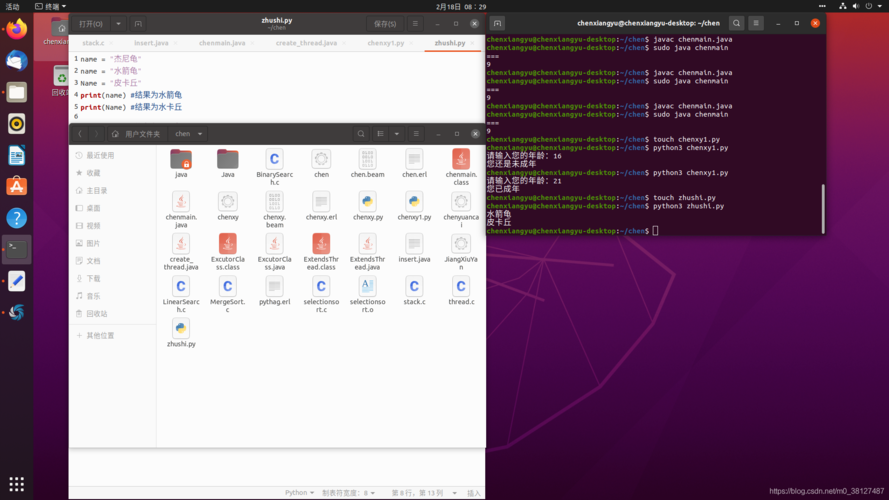This screenshot has width=889, height=500.
Task: Open 主目录 home in sidebar
Action: tap(112, 190)
